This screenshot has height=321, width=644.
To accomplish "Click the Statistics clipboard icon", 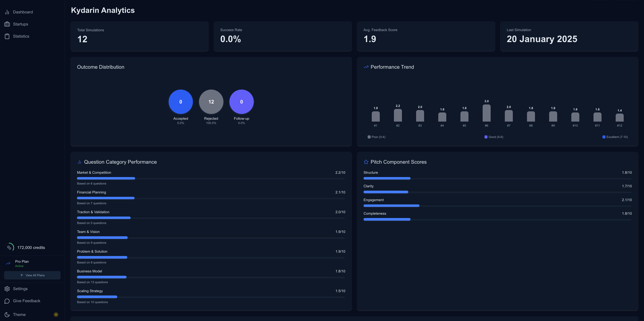I will (7, 36).
